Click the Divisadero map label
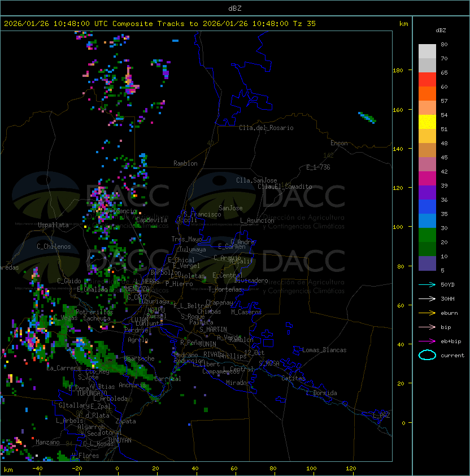Viewport: 470px width, 476px height. (251, 280)
